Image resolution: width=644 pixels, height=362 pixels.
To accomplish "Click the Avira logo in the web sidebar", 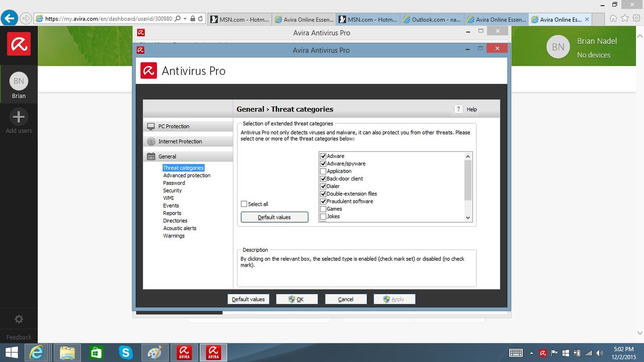I will tap(19, 43).
